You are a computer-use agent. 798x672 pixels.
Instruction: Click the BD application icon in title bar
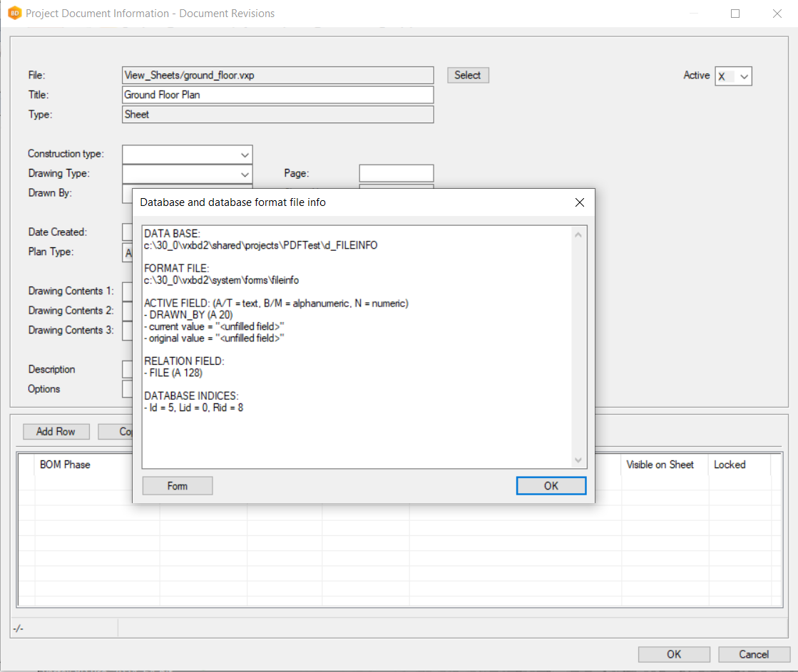point(14,14)
